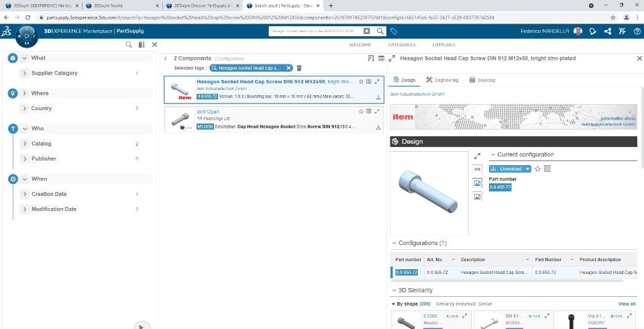The width and height of the screenshot is (644, 329).
Task: Expand the Publisher filter
Action: (x=24, y=158)
